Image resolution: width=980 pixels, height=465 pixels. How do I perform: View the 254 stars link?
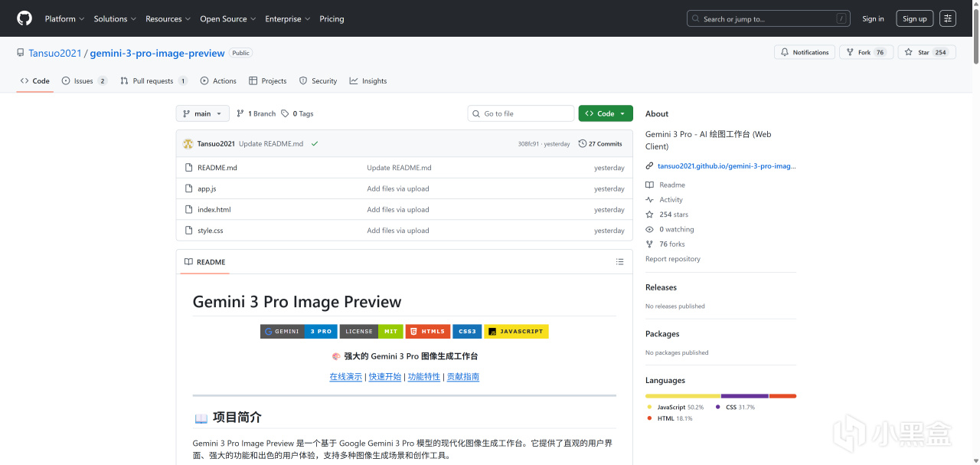click(x=667, y=214)
